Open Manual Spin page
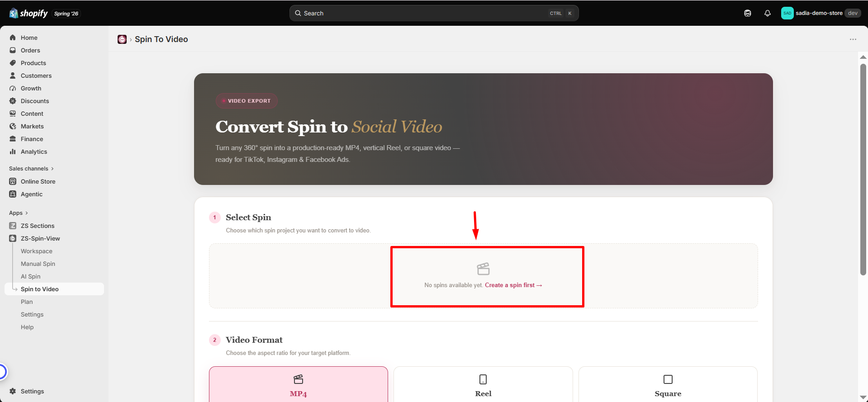868x402 pixels. [x=38, y=264]
